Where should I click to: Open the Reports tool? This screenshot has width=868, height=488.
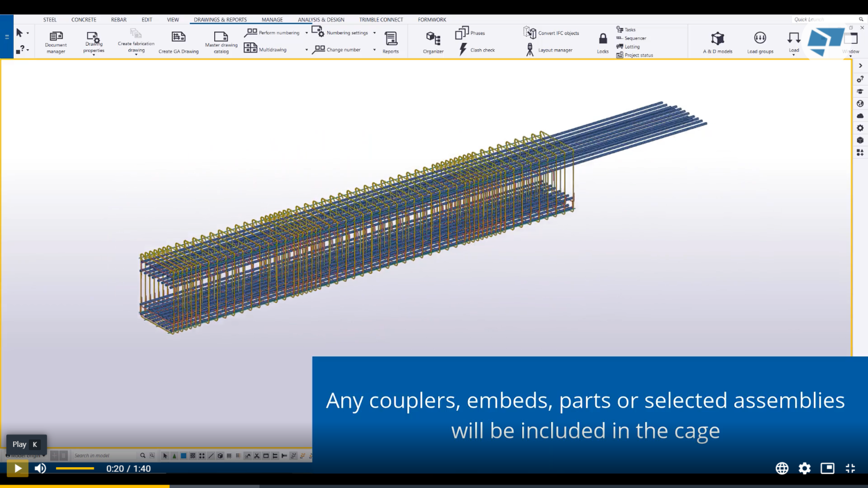coord(390,42)
